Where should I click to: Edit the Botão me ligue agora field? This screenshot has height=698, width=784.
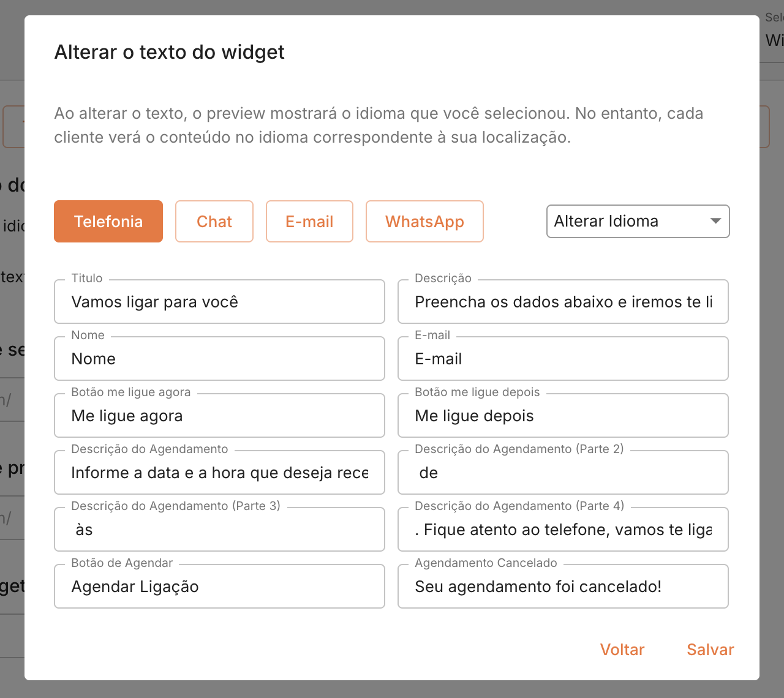pos(219,416)
